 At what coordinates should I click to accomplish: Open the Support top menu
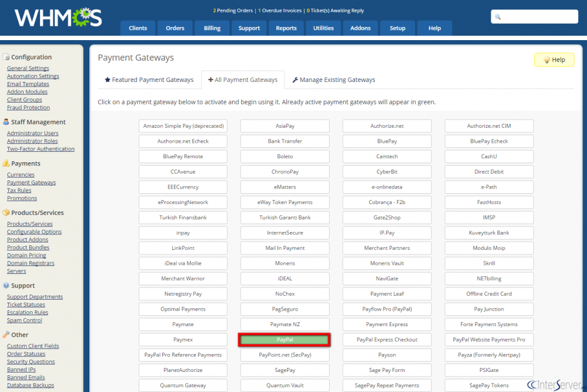[x=249, y=28]
